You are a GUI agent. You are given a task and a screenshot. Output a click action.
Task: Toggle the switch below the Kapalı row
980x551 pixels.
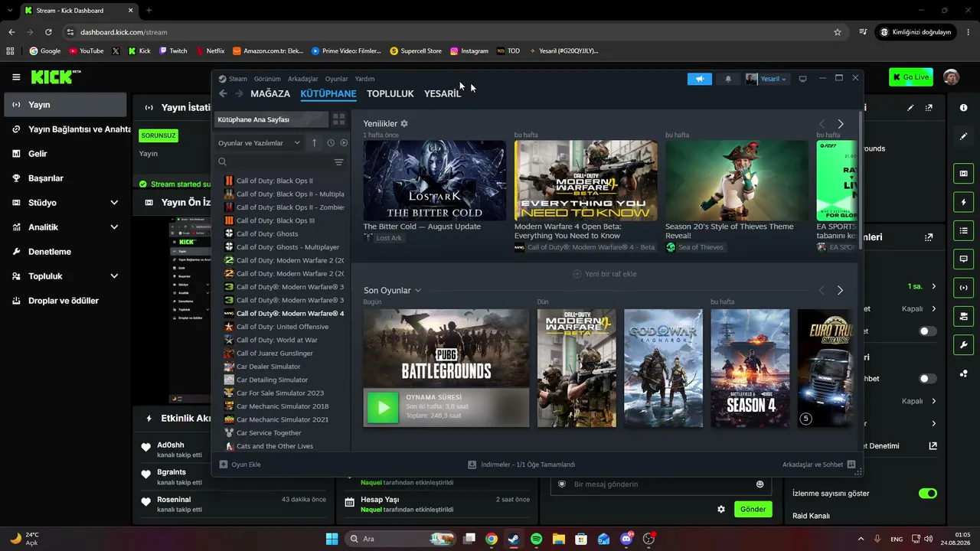[928, 331]
